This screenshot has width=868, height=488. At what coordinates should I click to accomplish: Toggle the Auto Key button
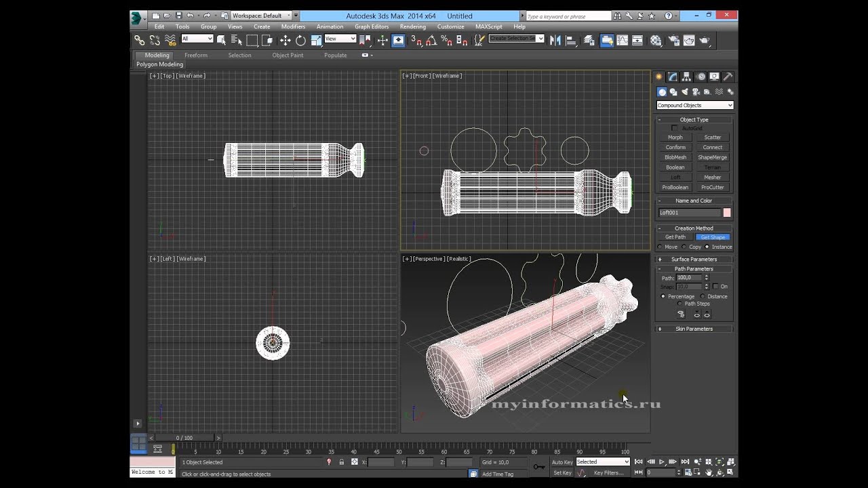[562, 462]
